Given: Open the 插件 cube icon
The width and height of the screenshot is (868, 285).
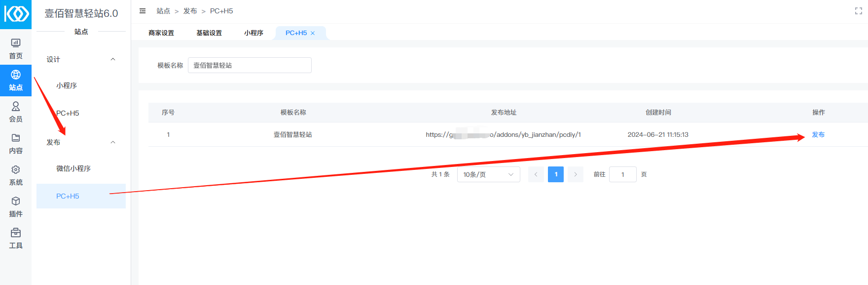Looking at the screenshot, I should point(16,201).
